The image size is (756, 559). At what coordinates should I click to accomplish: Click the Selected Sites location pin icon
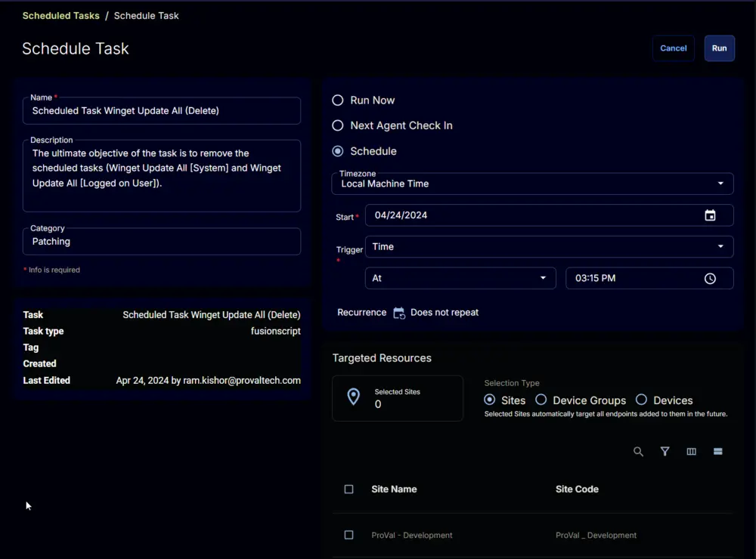[x=353, y=397]
